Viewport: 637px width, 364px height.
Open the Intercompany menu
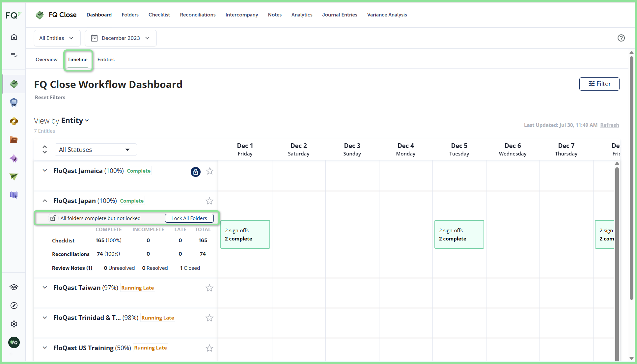[242, 15]
